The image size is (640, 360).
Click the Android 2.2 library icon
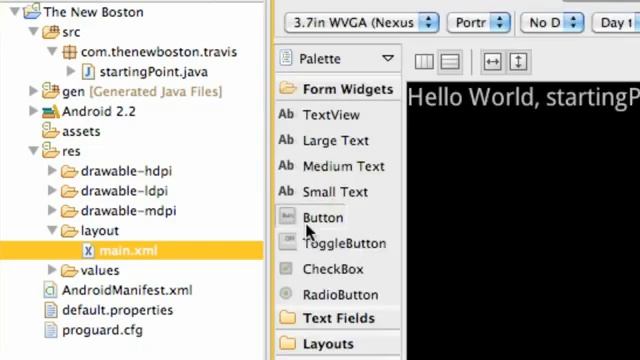click(x=51, y=111)
